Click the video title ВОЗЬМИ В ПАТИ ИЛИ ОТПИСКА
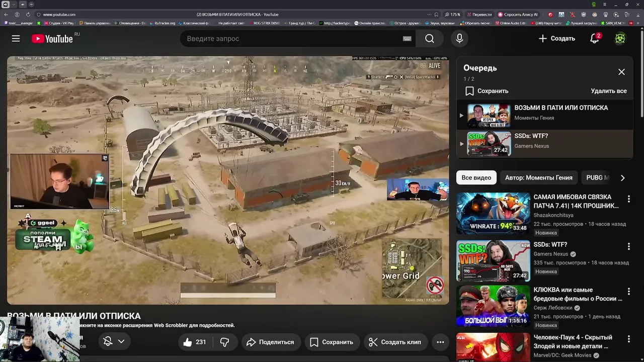Image resolution: width=644 pixels, height=362 pixels. point(74,316)
